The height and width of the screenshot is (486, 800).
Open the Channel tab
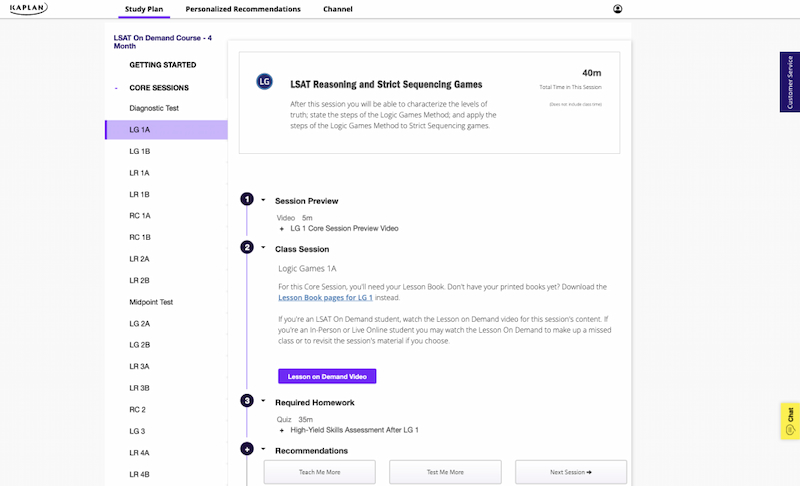[x=338, y=9]
